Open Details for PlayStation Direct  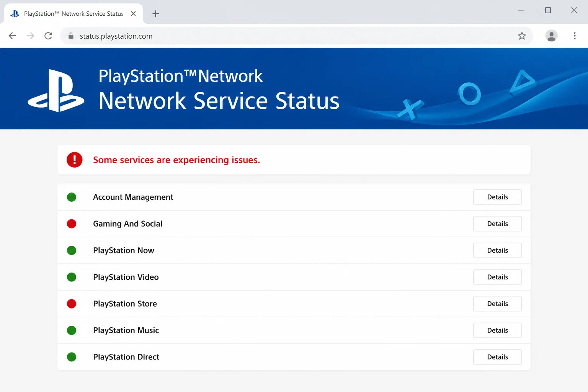pos(497,357)
